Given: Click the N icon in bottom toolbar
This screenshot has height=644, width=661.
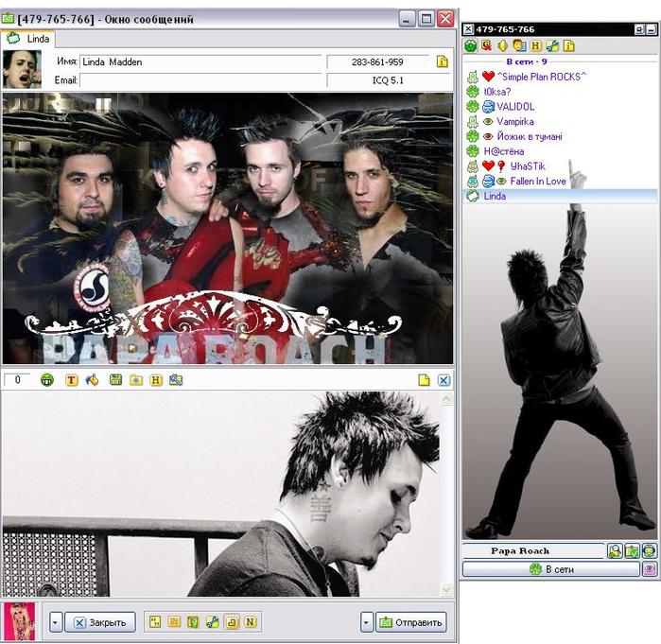Looking at the screenshot, I should (251, 621).
